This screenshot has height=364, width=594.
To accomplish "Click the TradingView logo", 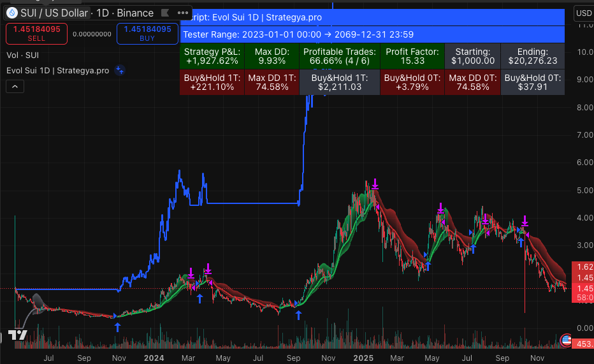I will (17, 335).
